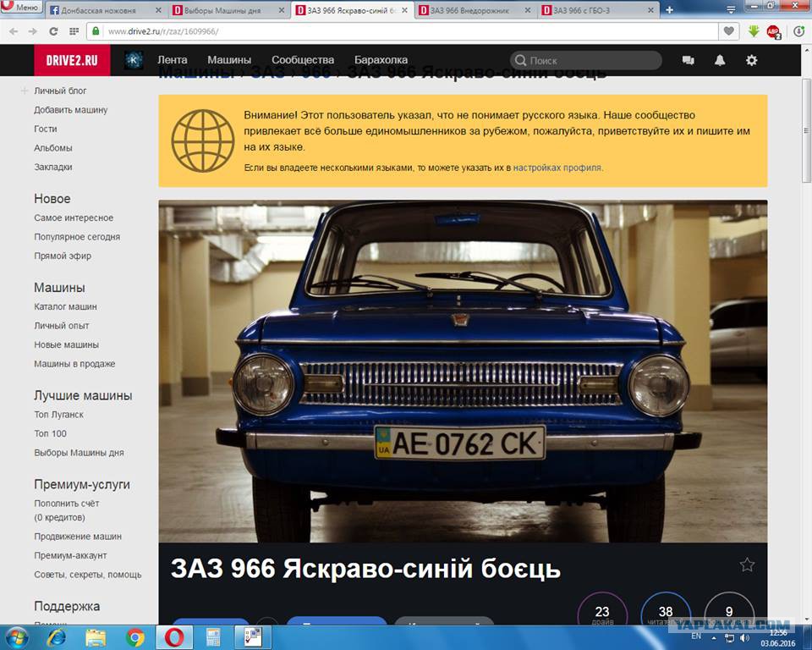Image resolution: width=812 pixels, height=650 pixels.
Task: Click the plus icon beside Личный блог
Action: click(x=24, y=91)
